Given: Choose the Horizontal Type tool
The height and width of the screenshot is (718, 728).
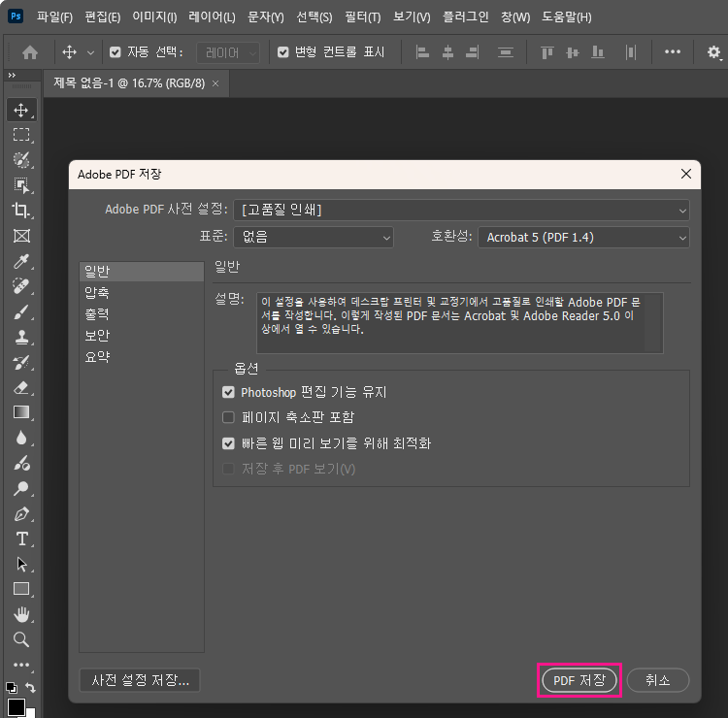Looking at the screenshot, I should [21, 538].
